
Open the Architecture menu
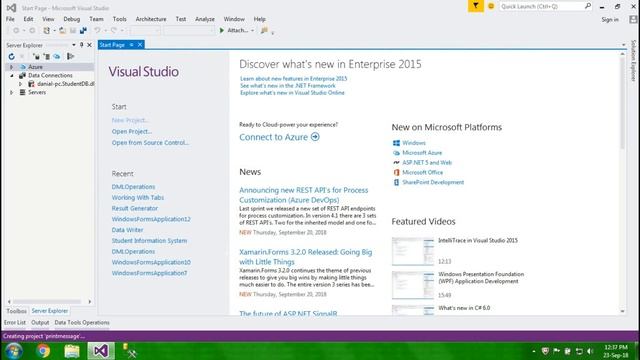(151, 19)
